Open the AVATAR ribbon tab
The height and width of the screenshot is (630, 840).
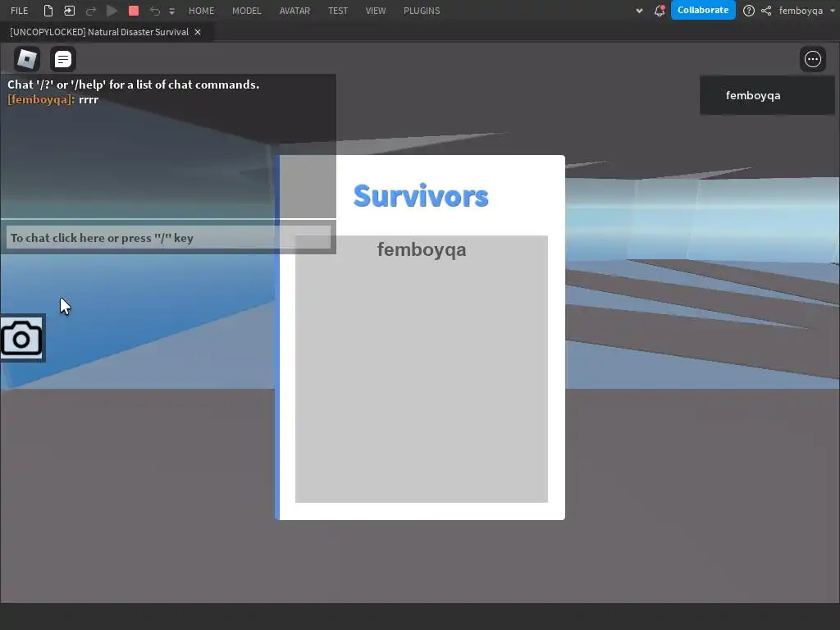tap(294, 11)
